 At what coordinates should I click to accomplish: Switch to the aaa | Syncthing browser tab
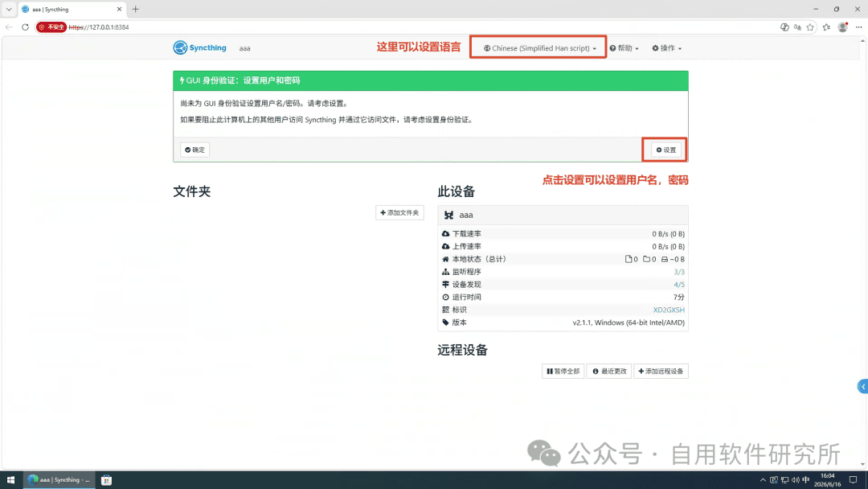pyautogui.click(x=72, y=10)
